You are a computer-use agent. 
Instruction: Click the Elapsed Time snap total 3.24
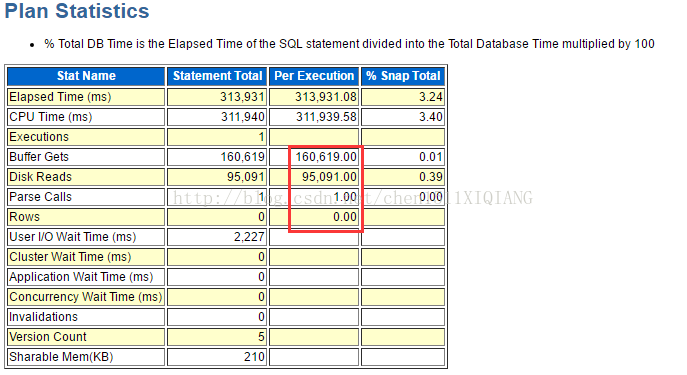(431, 97)
